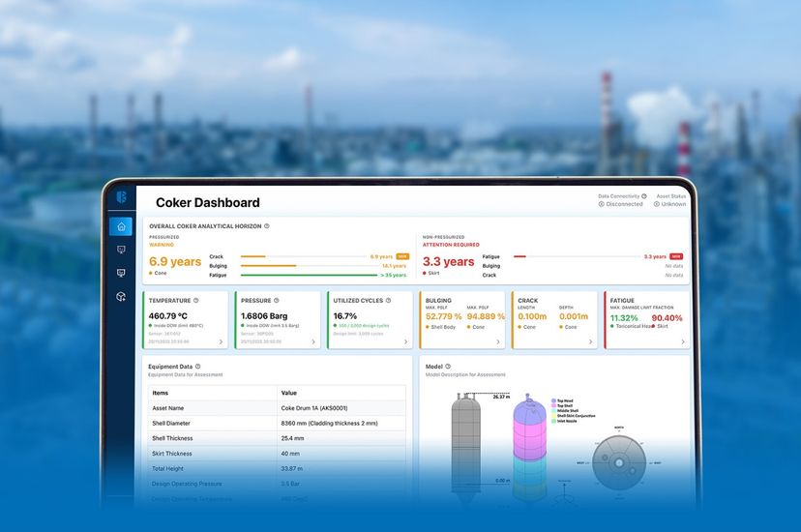Select the 3.3 years non-pressurized value

pyautogui.click(x=449, y=262)
